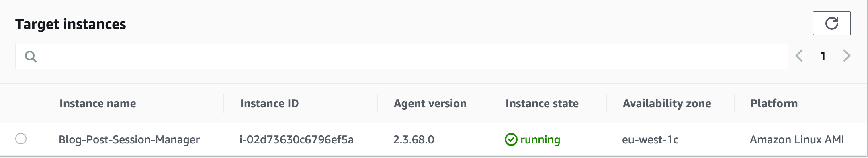Click the refresh target instances button
The width and height of the screenshot is (868, 158).
click(x=831, y=23)
